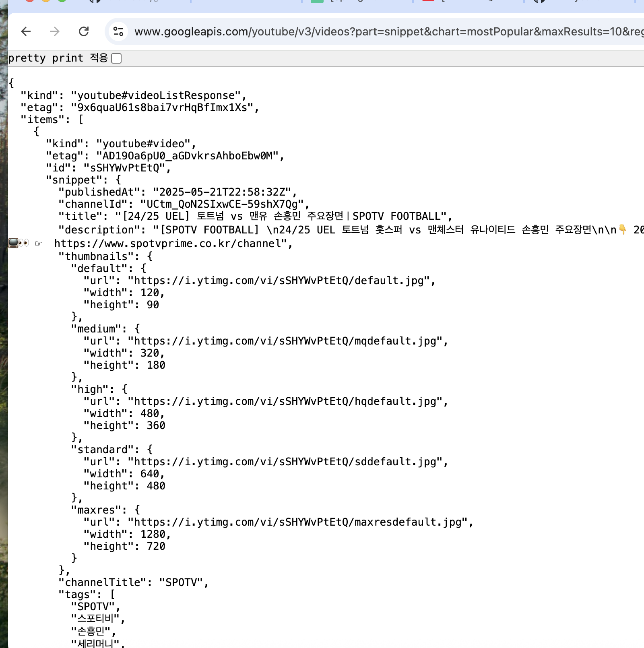Click the googleapis URL in address bar
Screen dimensions: 644x648
click(389, 31)
